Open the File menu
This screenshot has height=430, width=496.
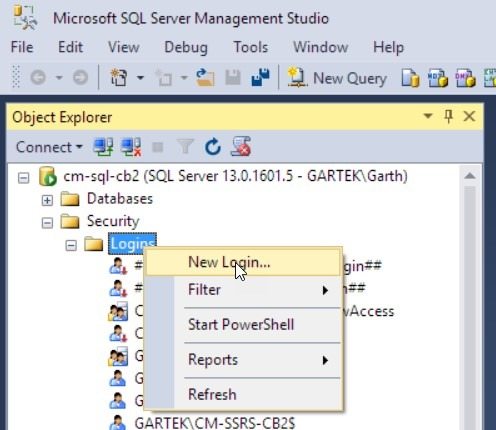(22, 47)
